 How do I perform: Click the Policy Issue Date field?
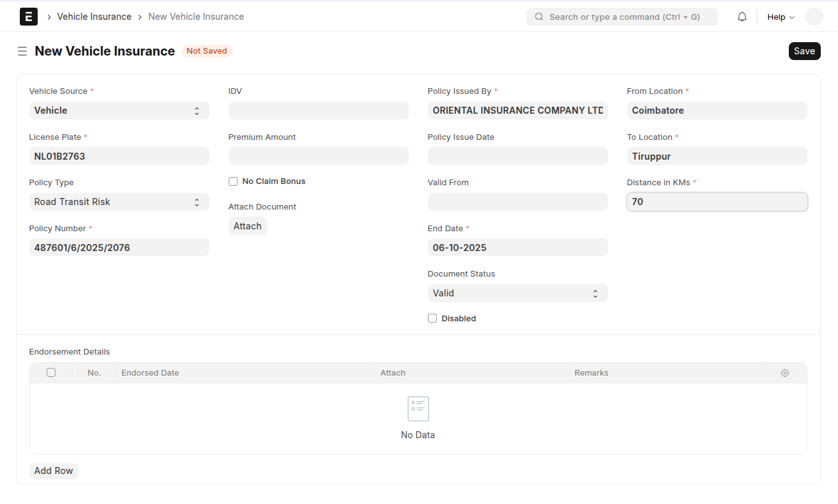517,156
